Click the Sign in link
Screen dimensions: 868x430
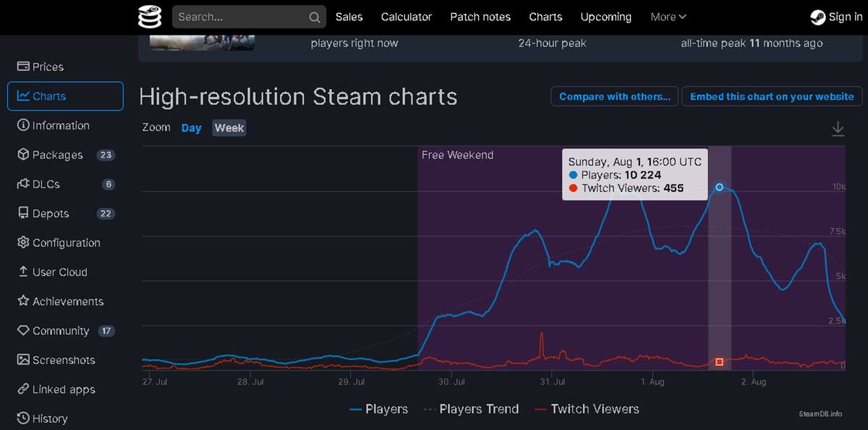[845, 17]
